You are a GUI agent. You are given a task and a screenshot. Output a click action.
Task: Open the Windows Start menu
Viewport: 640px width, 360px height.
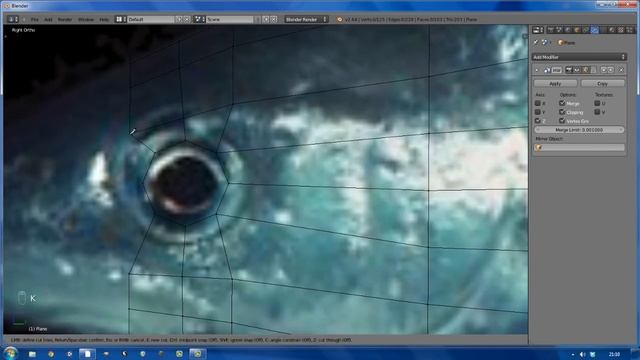10,353
